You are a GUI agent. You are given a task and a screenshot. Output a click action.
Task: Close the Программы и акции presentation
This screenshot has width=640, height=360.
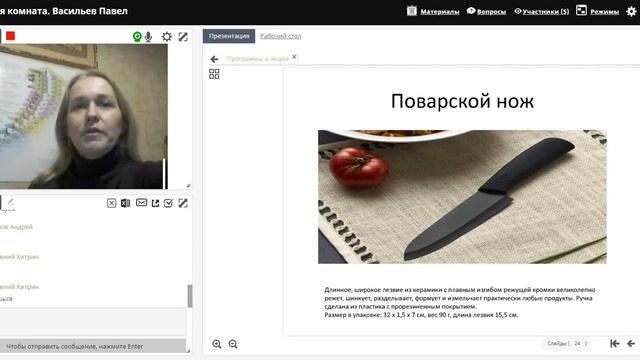(x=294, y=57)
